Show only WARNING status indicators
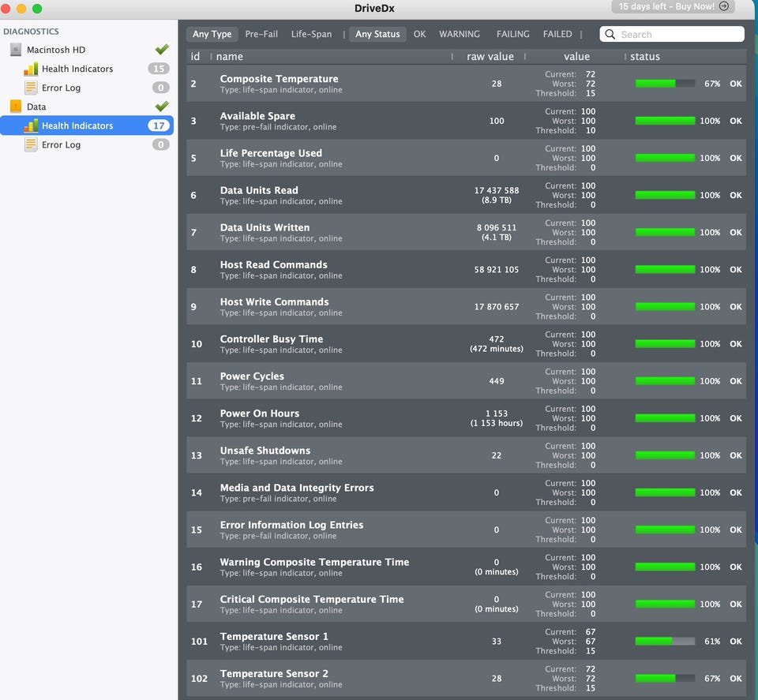 [460, 34]
